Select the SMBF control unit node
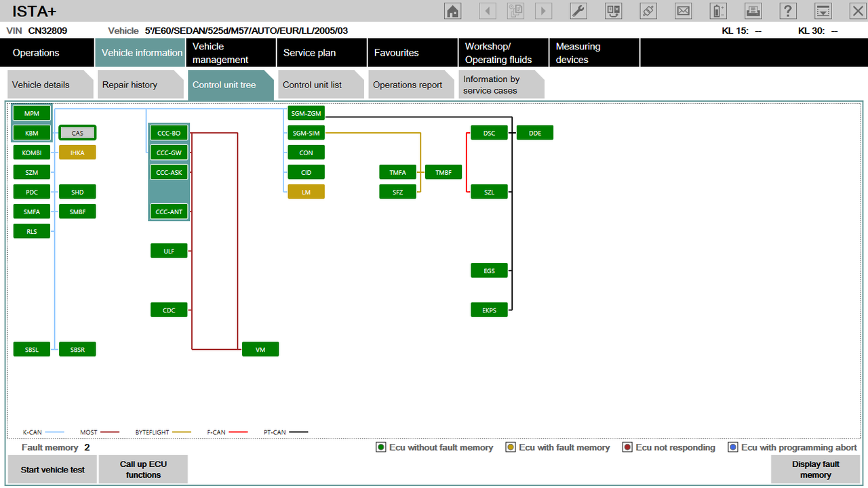 [x=77, y=211]
